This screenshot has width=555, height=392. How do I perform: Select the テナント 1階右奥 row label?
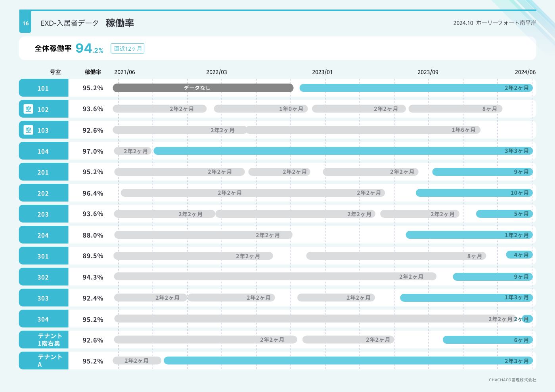49,340
